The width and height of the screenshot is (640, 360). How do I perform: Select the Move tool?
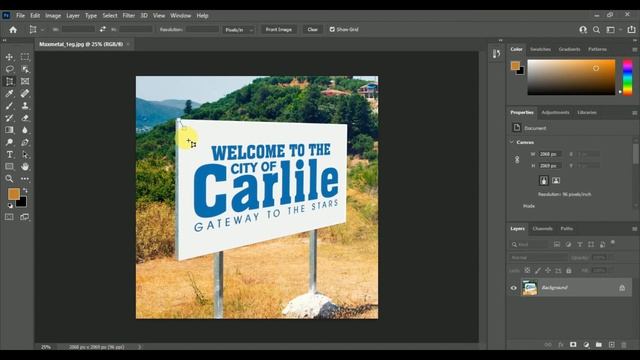coord(9,57)
